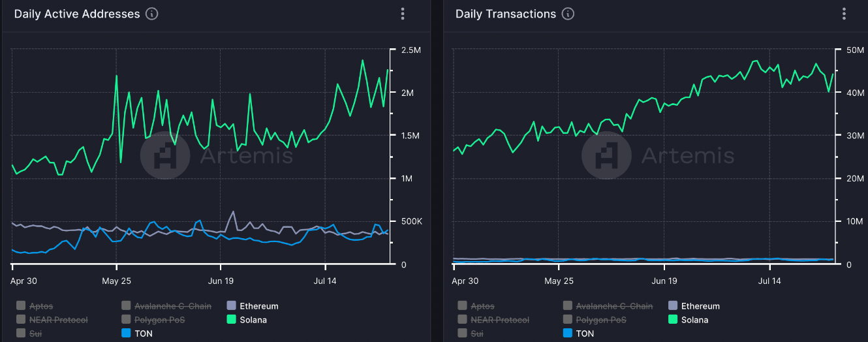
Task: Toggle Avalanche C-Chain in Daily Active Addresses legend
Action: 166,305
